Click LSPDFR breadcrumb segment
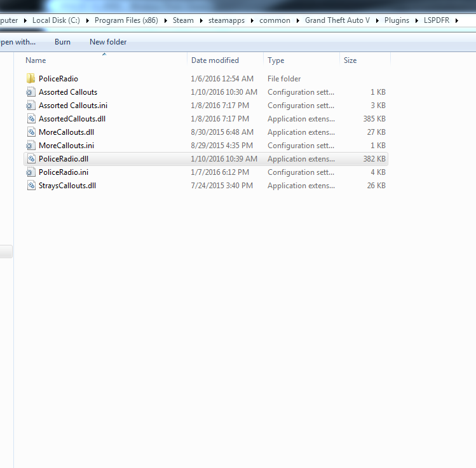 [437, 20]
